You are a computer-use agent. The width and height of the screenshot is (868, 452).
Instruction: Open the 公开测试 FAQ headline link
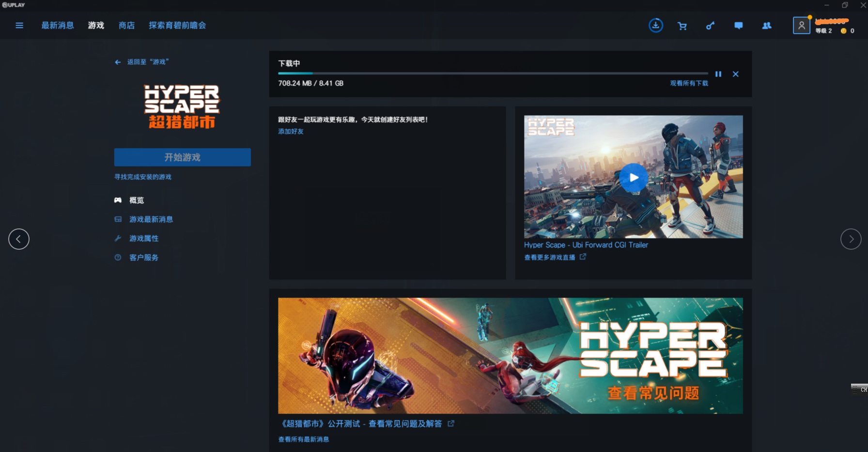click(x=362, y=424)
